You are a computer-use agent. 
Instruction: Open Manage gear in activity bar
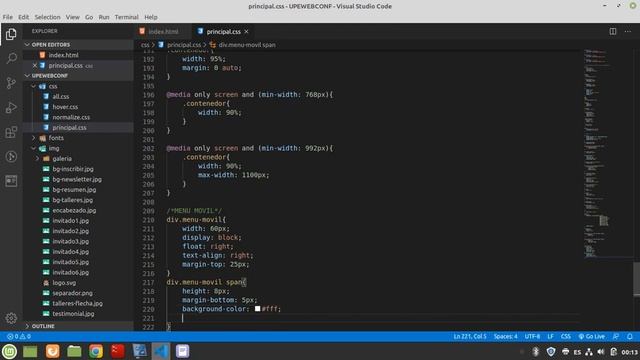pos(11,318)
